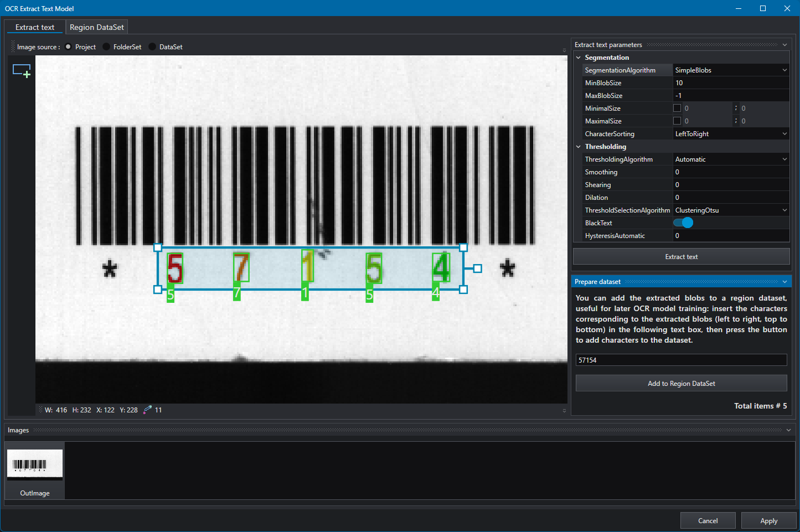The image size is (800, 532).
Task: Collapse the Thresholding section
Action: (579, 147)
